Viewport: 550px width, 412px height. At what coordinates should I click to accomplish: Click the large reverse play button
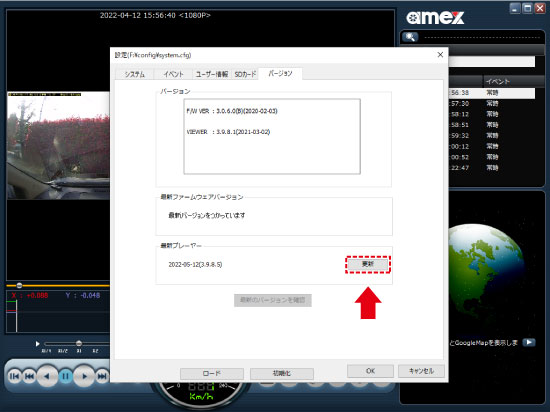pyautogui.click(x=47, y=376)
